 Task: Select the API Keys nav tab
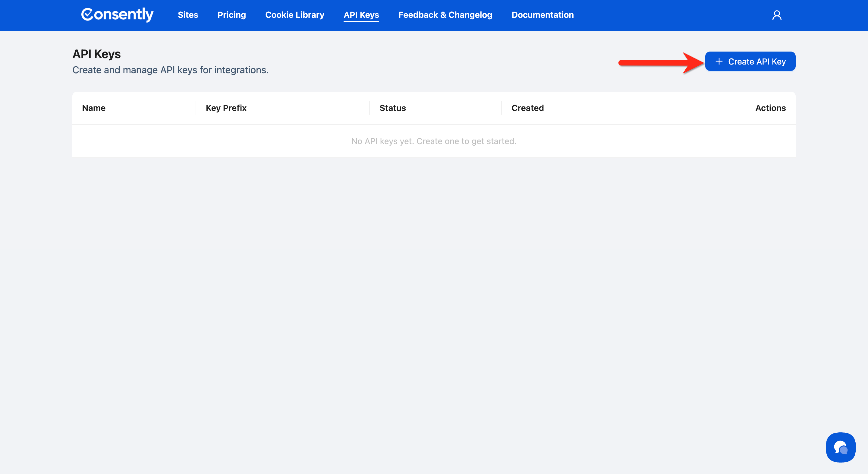(x=361, y=15)
